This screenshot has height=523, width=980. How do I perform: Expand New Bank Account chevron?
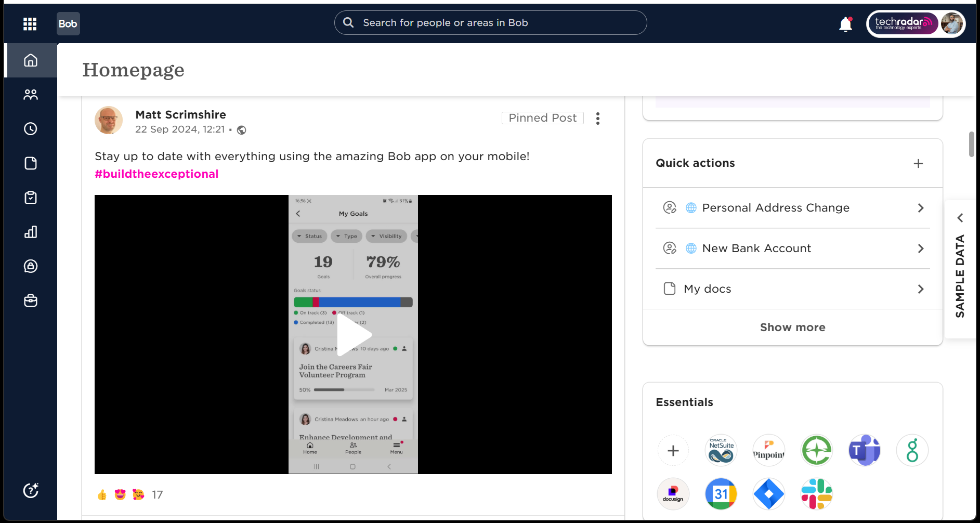tap(921, 249)
